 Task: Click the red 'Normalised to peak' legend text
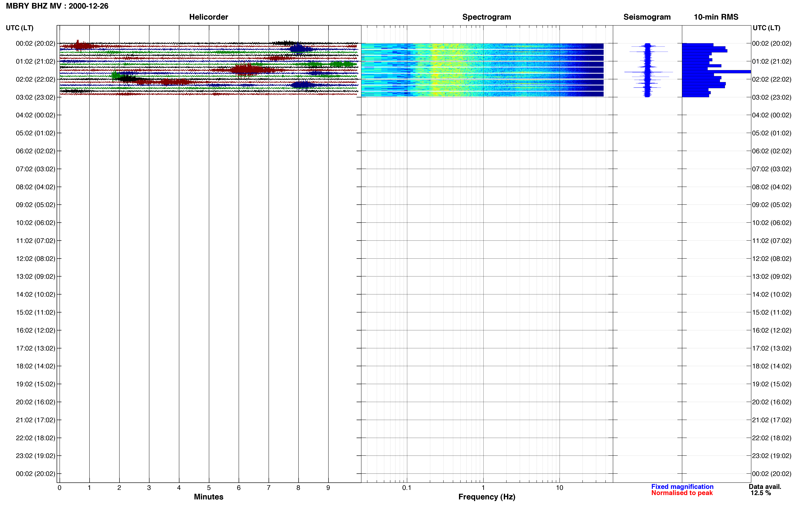(682, 493)
